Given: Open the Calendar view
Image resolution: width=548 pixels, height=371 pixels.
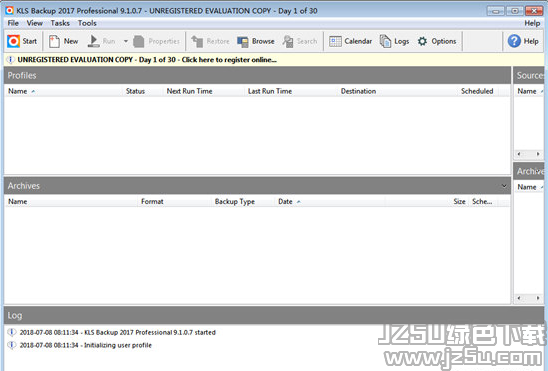Looking at the screenshot, I should (351, 41).
